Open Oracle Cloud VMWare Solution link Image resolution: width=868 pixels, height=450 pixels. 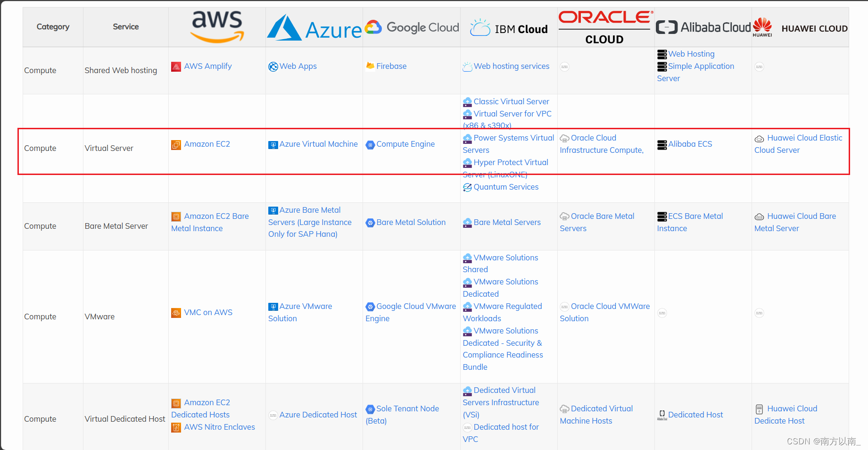605,312
